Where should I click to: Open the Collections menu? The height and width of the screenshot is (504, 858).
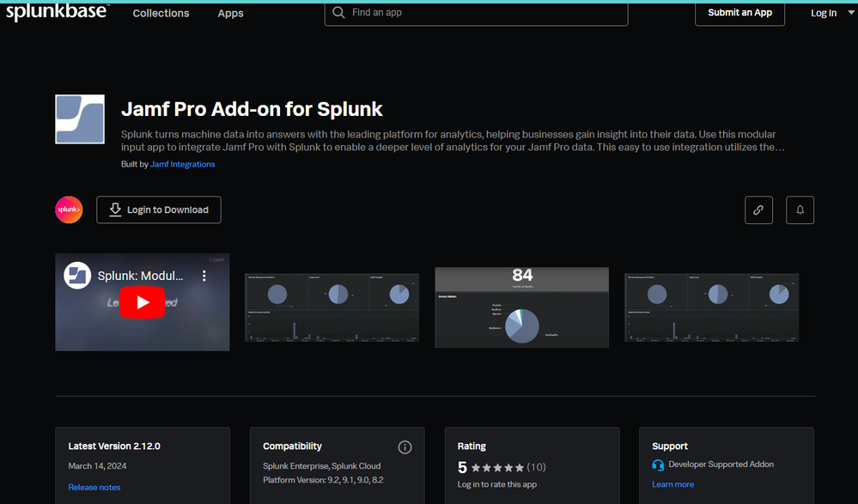click(x=161, y=13)
